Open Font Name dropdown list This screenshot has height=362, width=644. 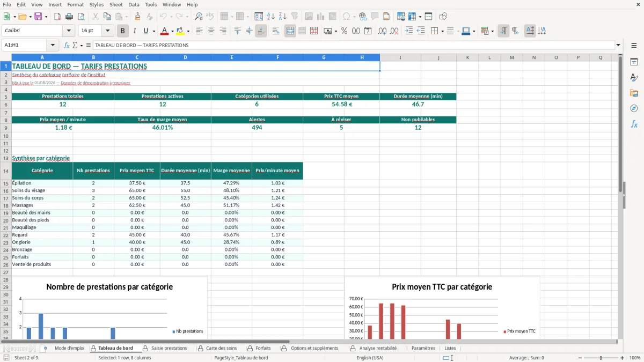[69, 31]
